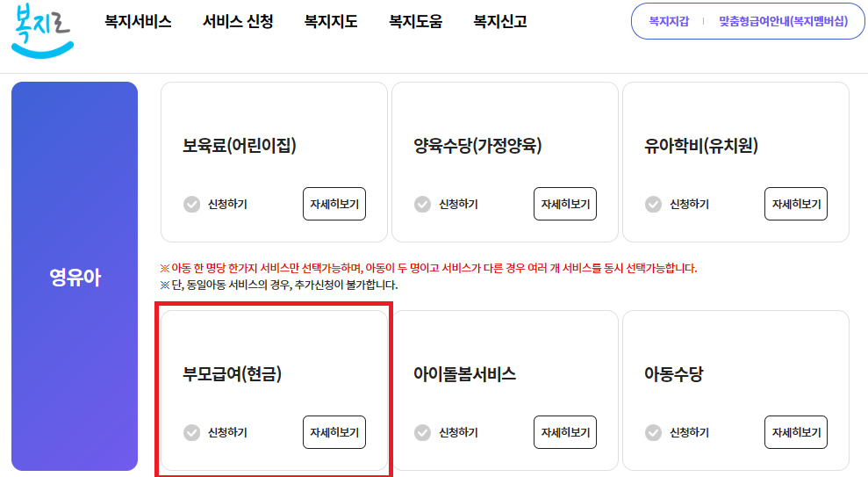
Task: Open the 서비스 신청 menu
Action: [238, 22]
